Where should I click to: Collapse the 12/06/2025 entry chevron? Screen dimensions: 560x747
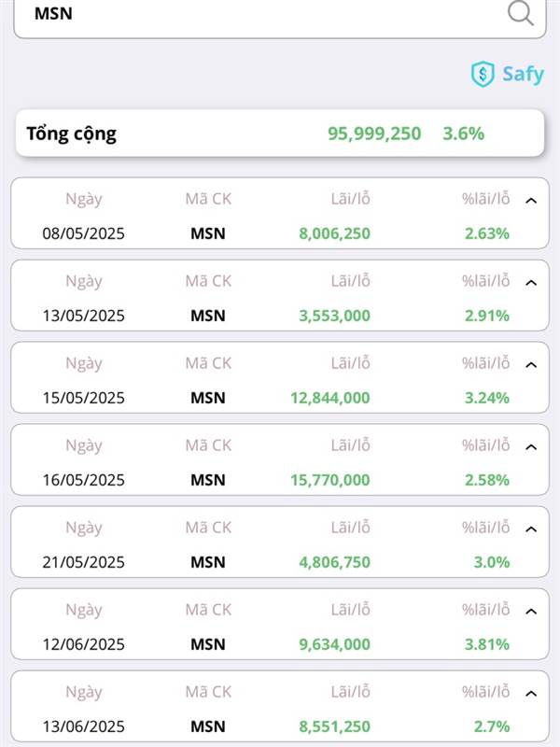pyautogui.click(x=531, y=612)
